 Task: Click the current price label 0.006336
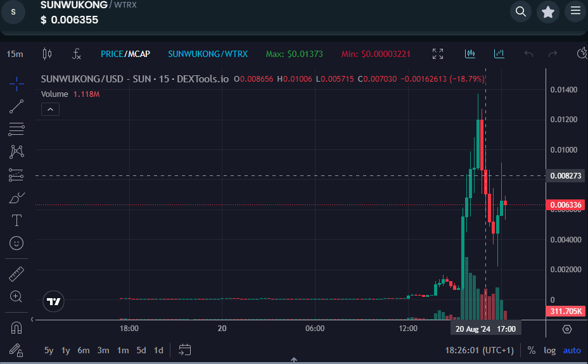pyautogui.click(x=565, y=205)
